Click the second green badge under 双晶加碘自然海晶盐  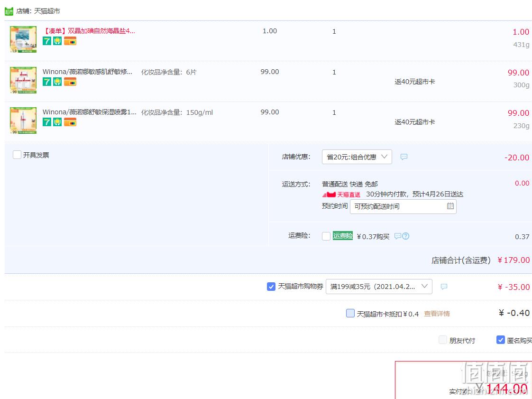click(57, 41)
